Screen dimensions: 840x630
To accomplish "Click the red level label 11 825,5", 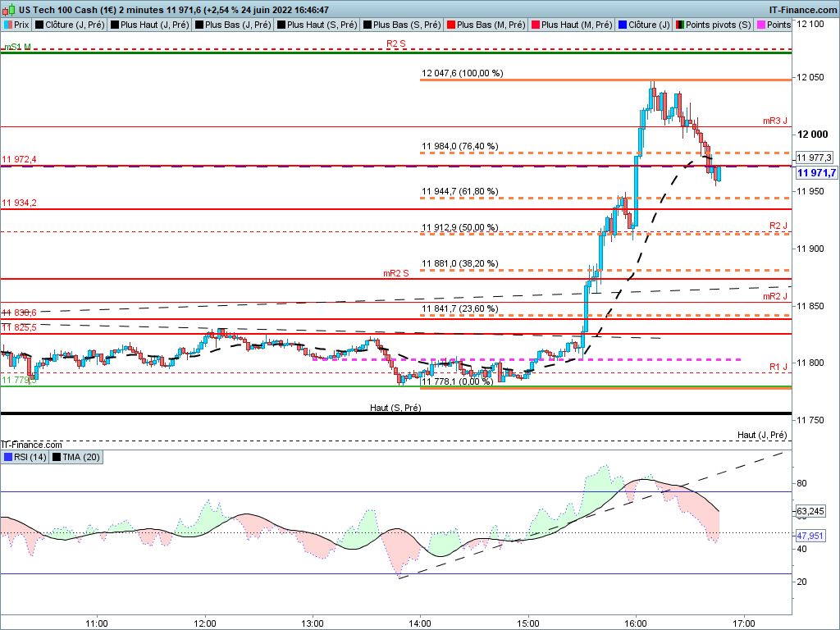I will pos(20,328).
